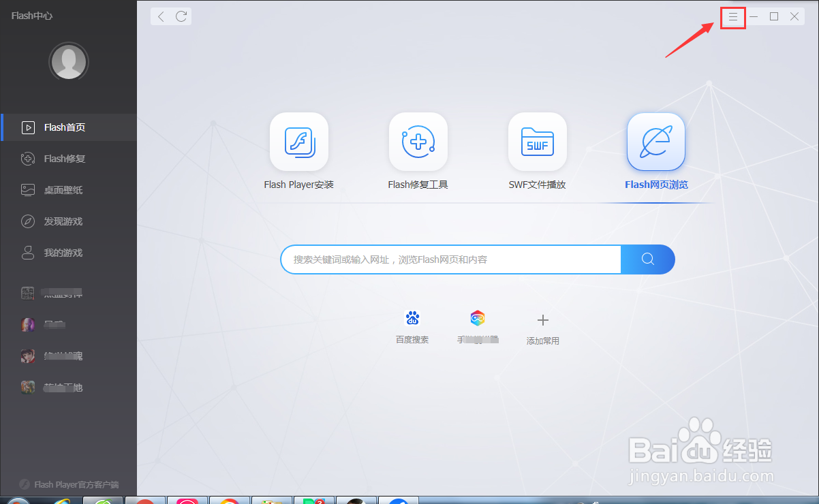Click the user avatar profile picture
The height and width of the screenshot is (504, 819).
pos(68,62)
